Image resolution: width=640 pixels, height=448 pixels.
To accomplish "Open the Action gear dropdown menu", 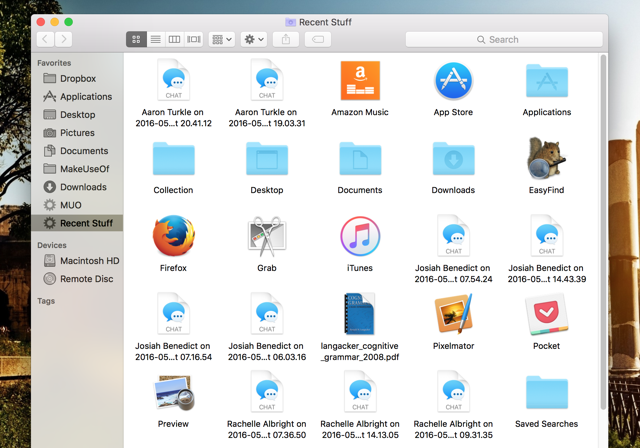I will 254,39.
